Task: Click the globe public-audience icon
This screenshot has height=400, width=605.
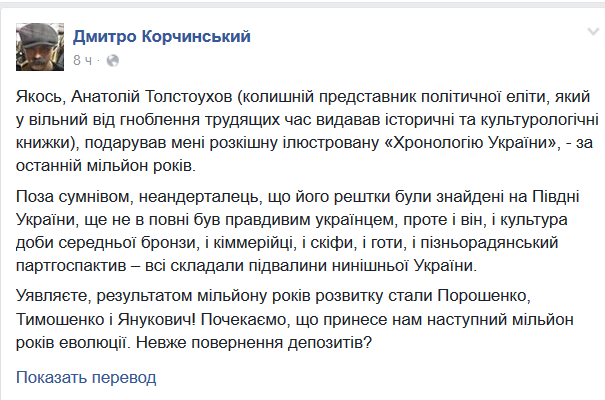Action: click(x=112, y=60)
